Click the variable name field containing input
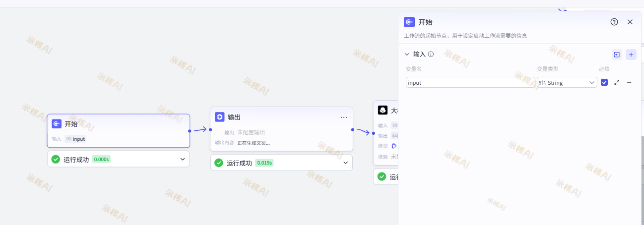644x225 pixels. tap(470, 82)
